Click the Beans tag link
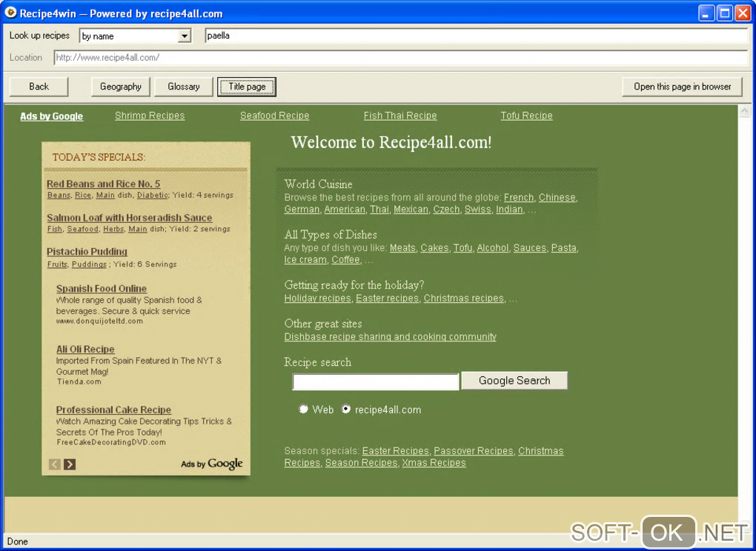 click(x=59, y=195)
